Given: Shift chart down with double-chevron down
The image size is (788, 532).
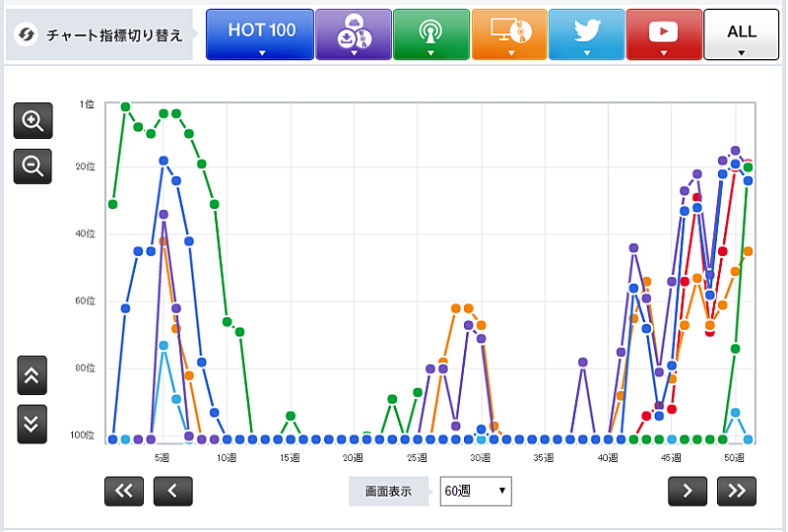Looking at the screenshot, I should (x=33, y=424).
